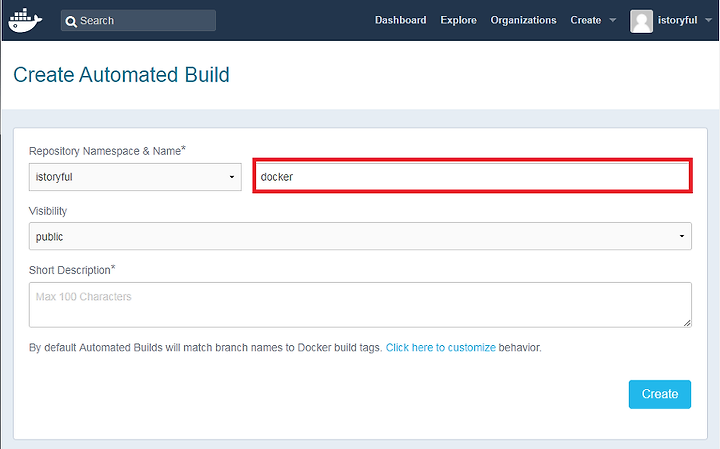This screenshot has width=720, height=449.
Task: Go to the Explore page
Action: 458,20
